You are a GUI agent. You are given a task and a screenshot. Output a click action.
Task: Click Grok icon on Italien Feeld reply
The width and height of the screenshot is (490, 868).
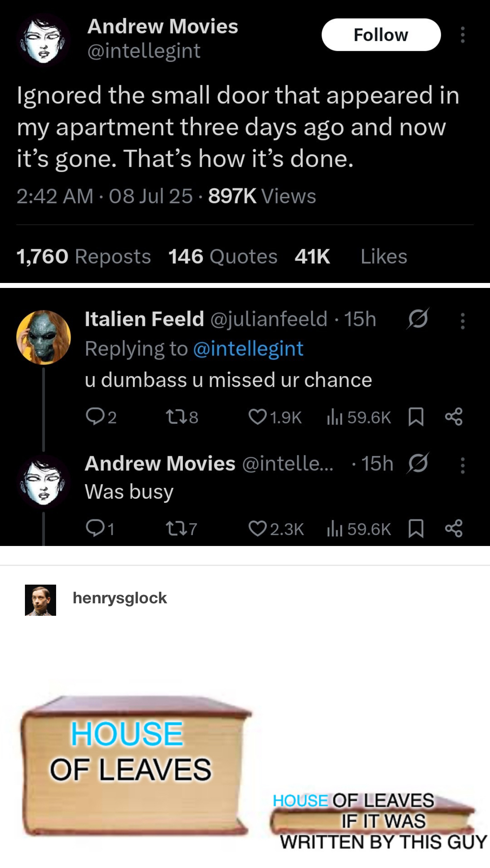(x=418, y=319)
